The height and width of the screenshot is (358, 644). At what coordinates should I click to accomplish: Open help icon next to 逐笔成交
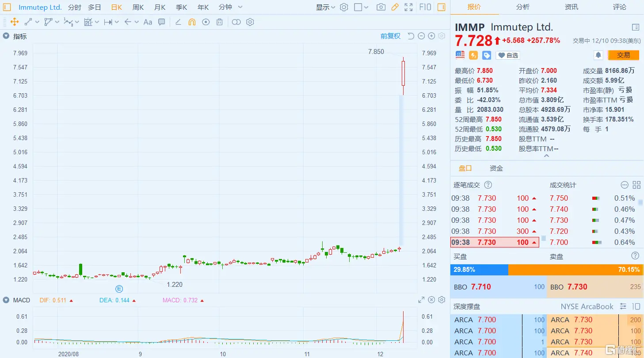(x=488, y=185)
